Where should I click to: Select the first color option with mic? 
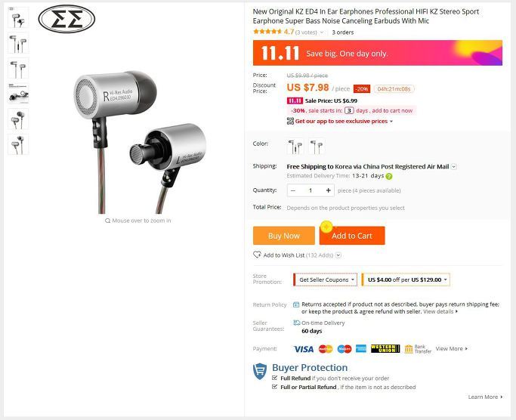pyautogui.click(x=295, y=147)
